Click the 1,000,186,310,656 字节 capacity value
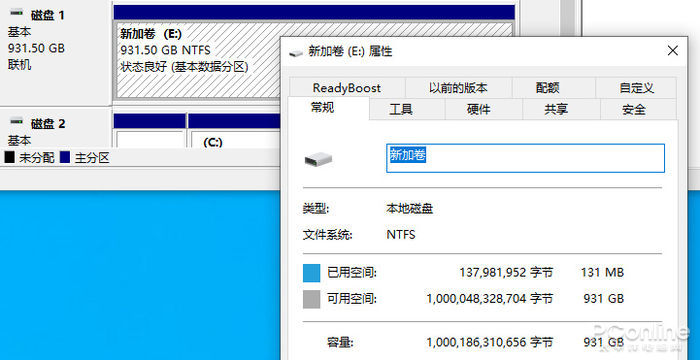Image resolution: width=700 pixels, height=360 pixels. click(x=490, y=343)
